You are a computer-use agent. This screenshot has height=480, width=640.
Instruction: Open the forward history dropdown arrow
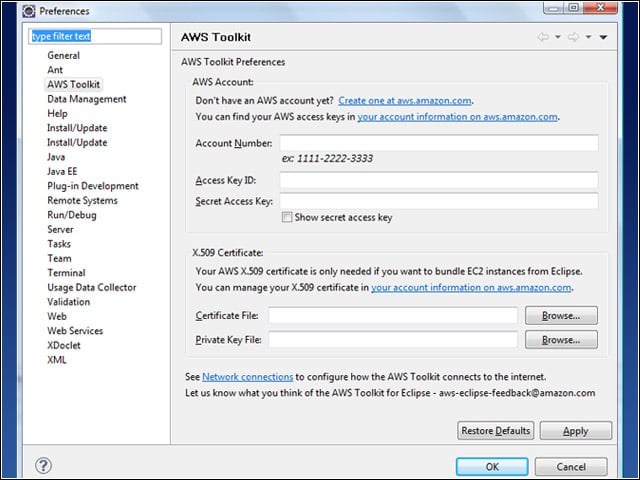click(x=588, y=37)
